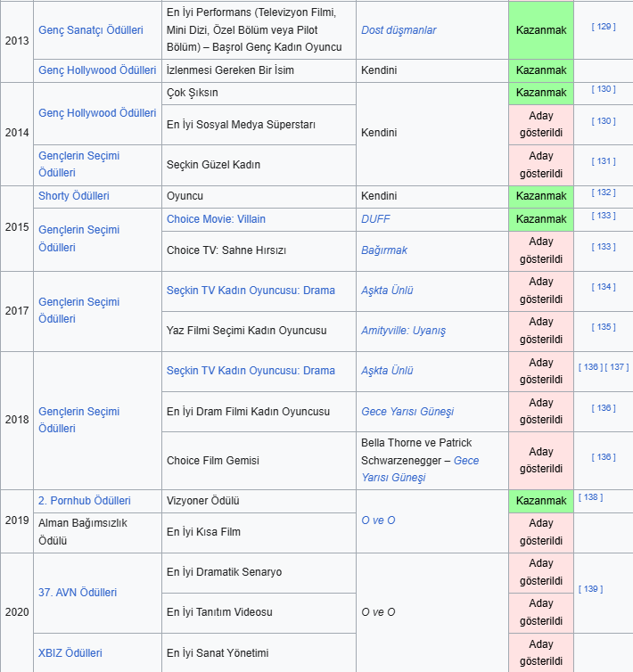
Task: Open the Amityville: Uyanış film link
Action: (403, 331)
